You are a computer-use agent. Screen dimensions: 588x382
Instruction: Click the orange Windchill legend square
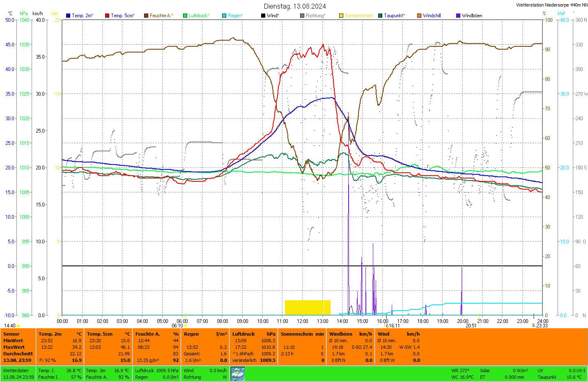419,16
